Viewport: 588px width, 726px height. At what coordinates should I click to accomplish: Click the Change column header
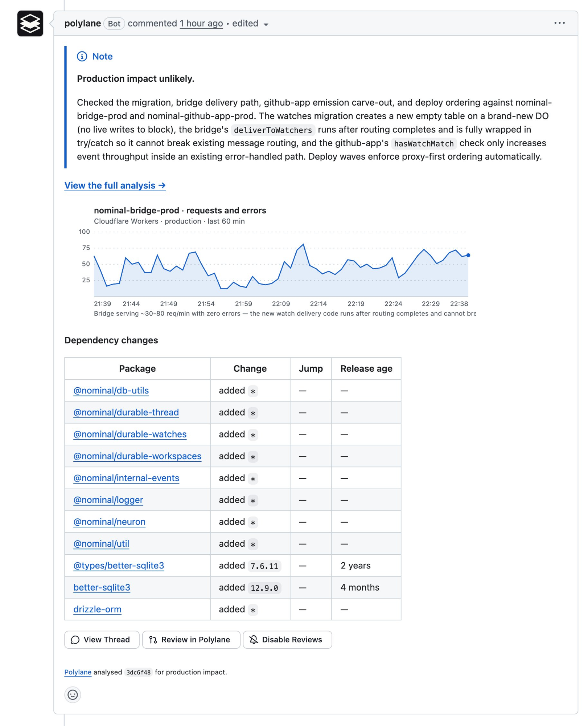tap(250, 368)
